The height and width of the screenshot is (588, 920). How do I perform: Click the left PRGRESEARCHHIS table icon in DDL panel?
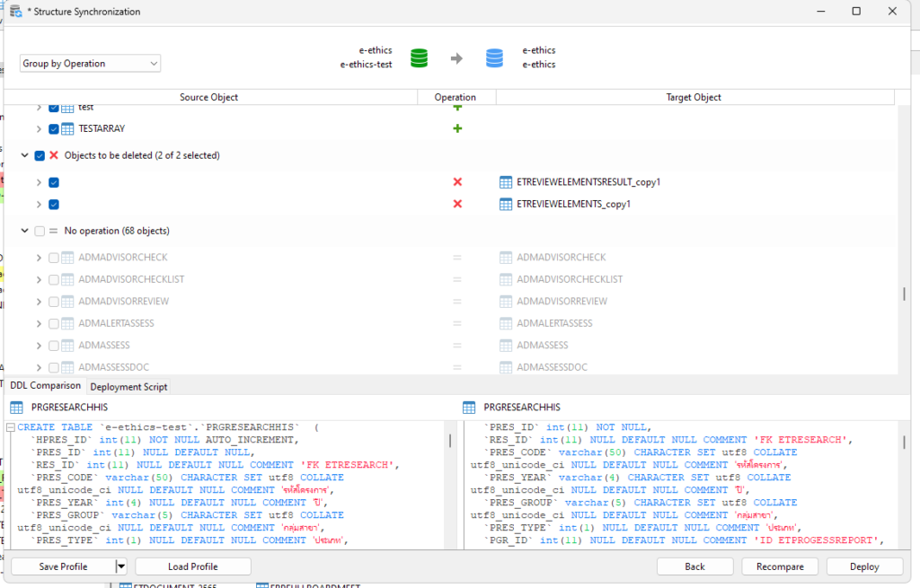(x=17, y=408)
